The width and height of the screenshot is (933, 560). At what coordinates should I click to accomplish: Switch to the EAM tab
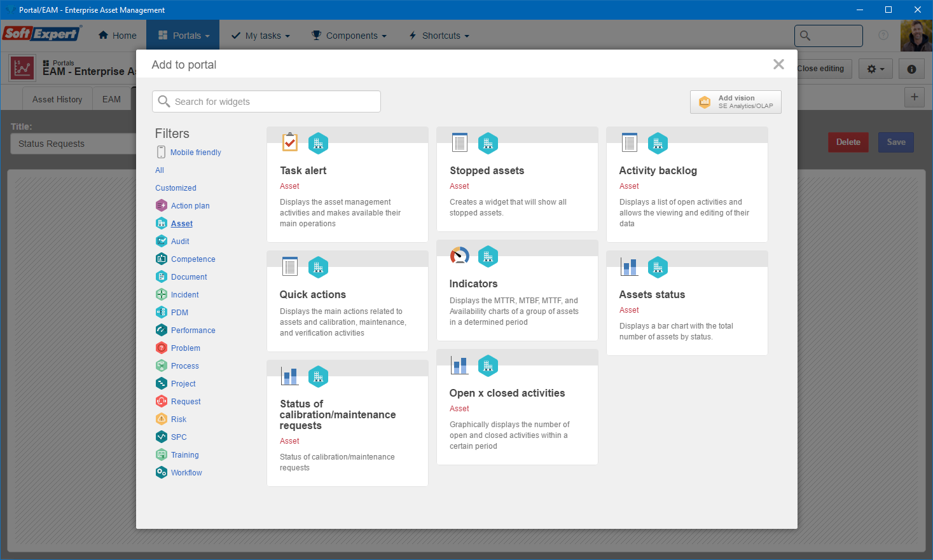[111, 99]
